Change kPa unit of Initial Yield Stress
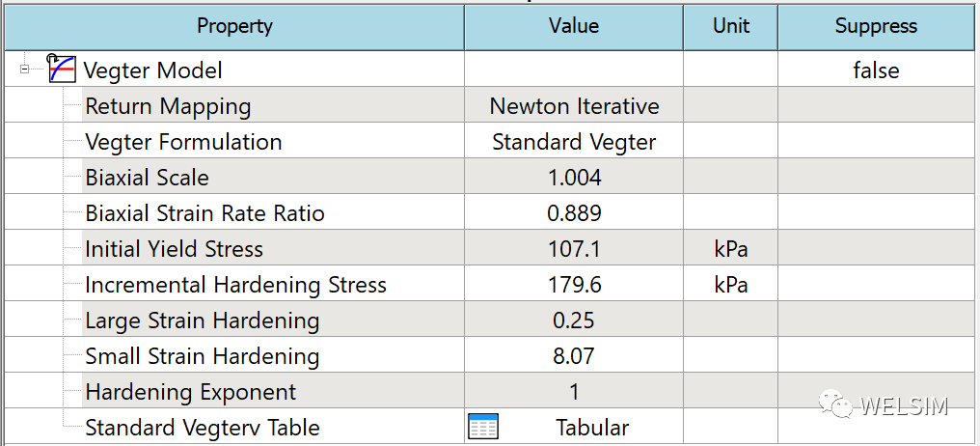 (730, 249)
